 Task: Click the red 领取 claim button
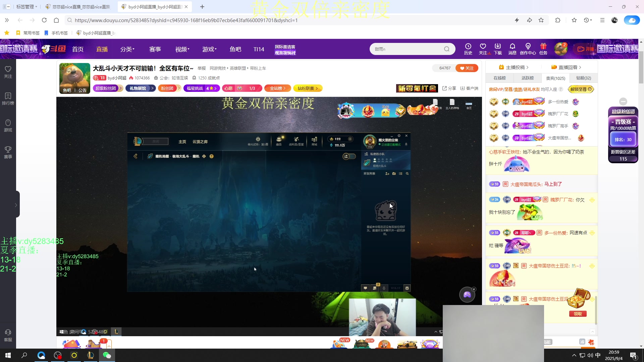(578, 314)
